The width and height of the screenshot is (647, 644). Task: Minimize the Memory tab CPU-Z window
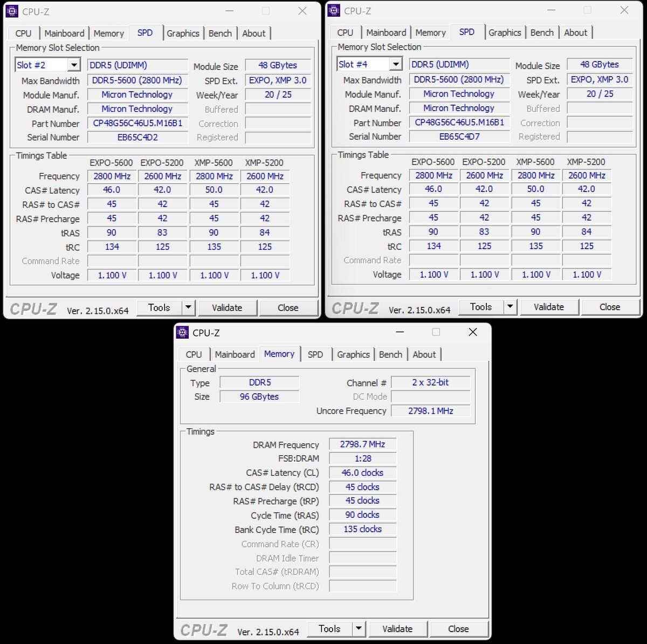click(400, 333)
